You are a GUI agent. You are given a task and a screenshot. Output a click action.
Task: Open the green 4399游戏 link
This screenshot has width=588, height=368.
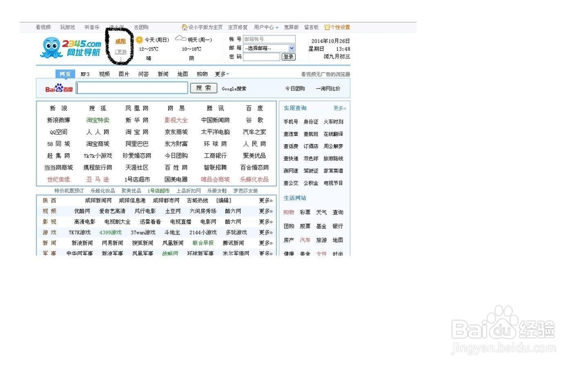[111, 233]
